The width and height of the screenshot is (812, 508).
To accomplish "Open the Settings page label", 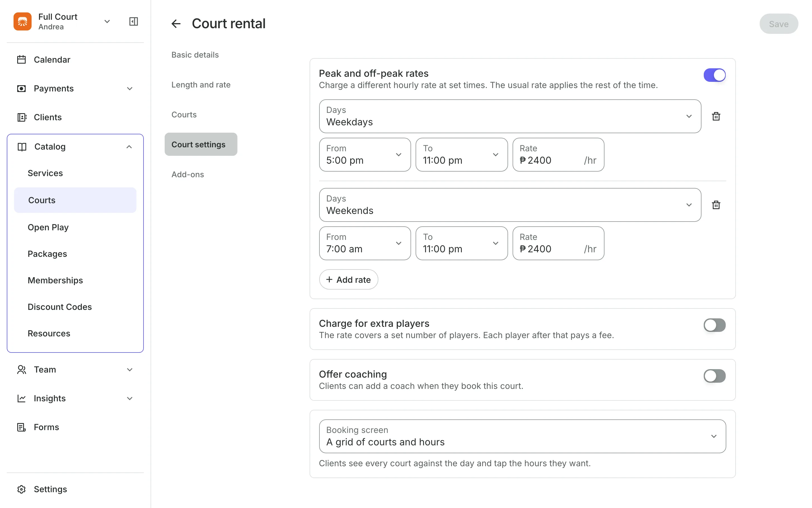I will tap(50, 489).
